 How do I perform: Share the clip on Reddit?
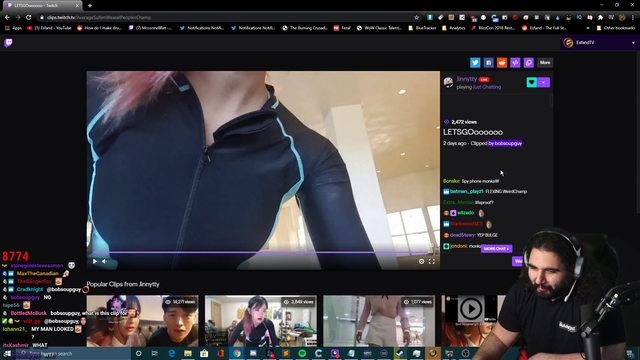tap(502, 62)
